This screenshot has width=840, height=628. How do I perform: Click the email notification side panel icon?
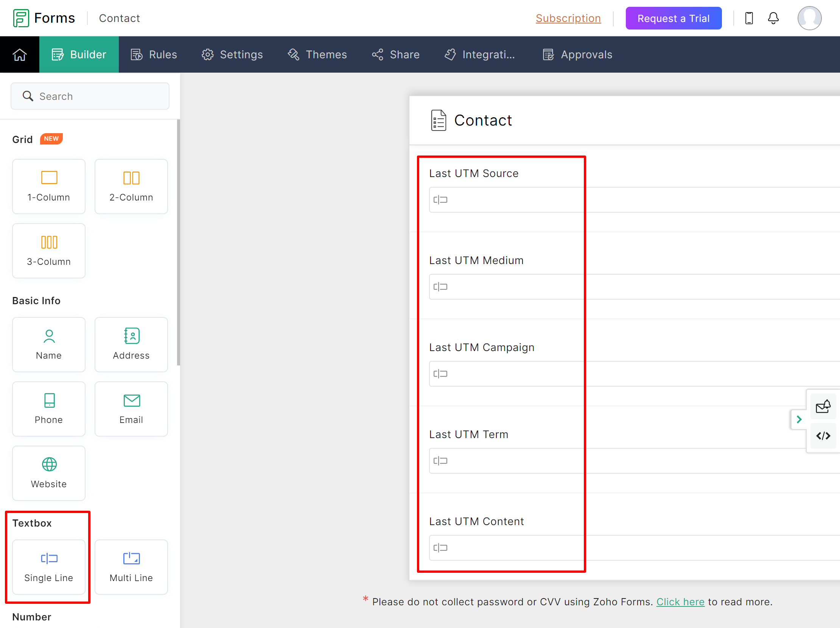[823, 407]
